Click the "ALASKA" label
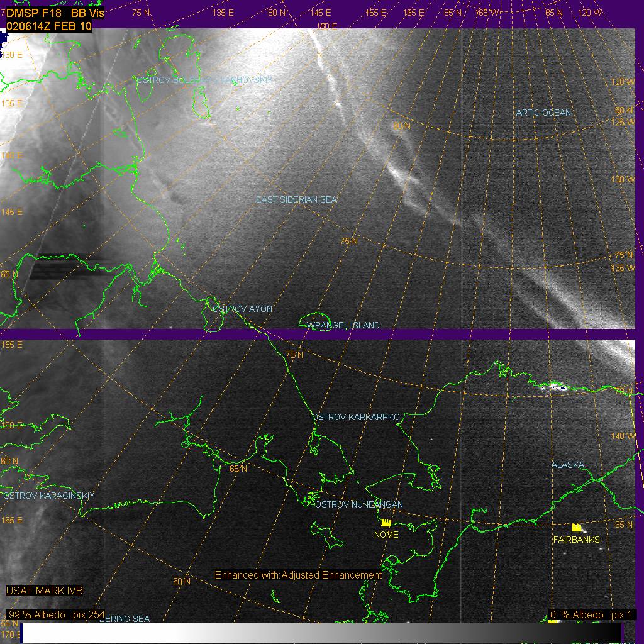Viewport: 644px width, 644px height. click(x=568, y=465)
